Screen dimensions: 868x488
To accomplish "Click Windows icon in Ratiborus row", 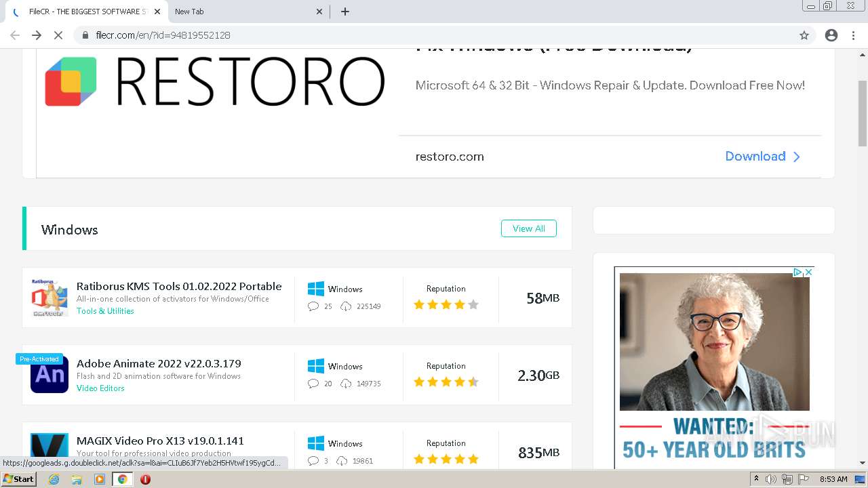I will 316,289.
